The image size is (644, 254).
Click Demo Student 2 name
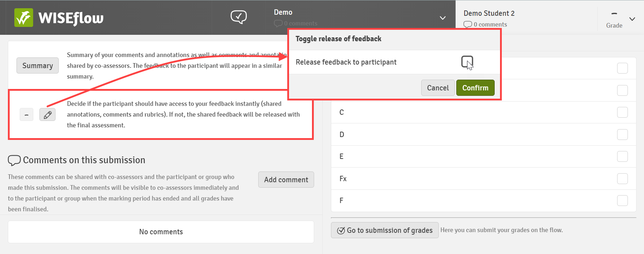(x=489, y=13)
